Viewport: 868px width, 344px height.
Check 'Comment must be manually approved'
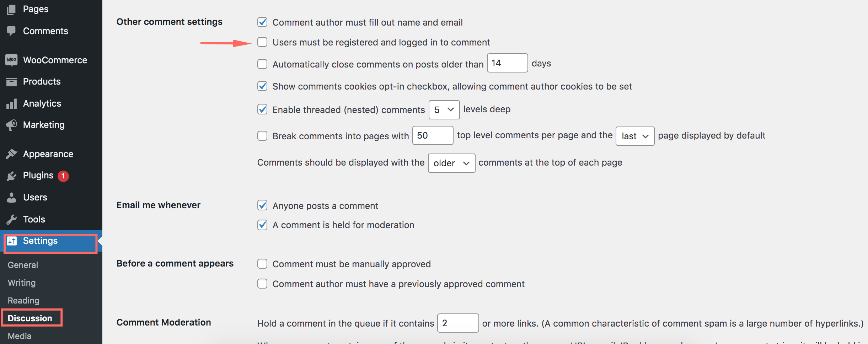(x=262, y=264)
